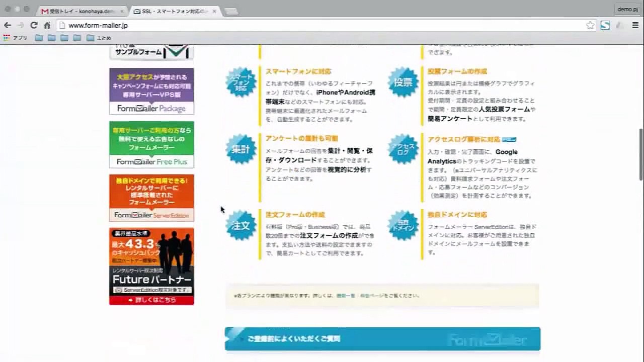Open the Future パートナー cashback banner
Image resolution: width=644 pixels, height=362 pixels.
[151, 266]
